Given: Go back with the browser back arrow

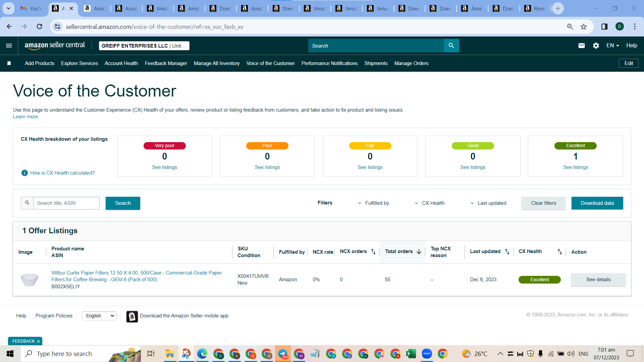Looking at the screenshot, I should [x=9, y=26].
